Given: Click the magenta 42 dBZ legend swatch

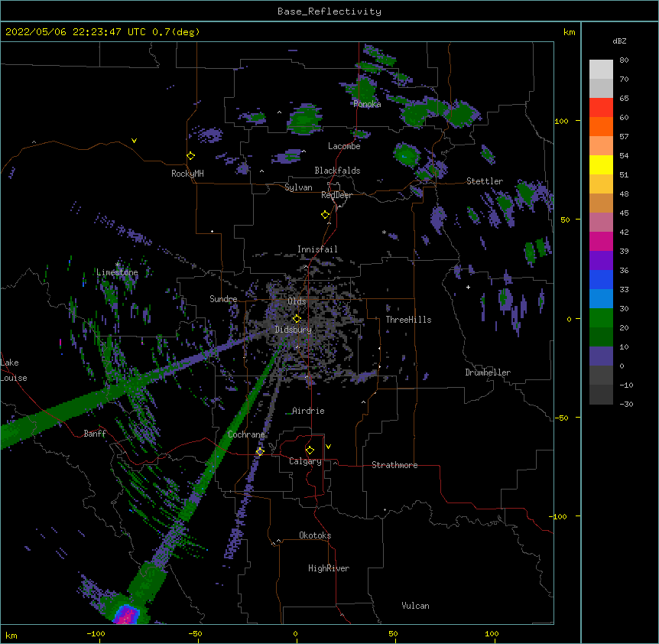Looking at the screenshot, I should 601,241.
